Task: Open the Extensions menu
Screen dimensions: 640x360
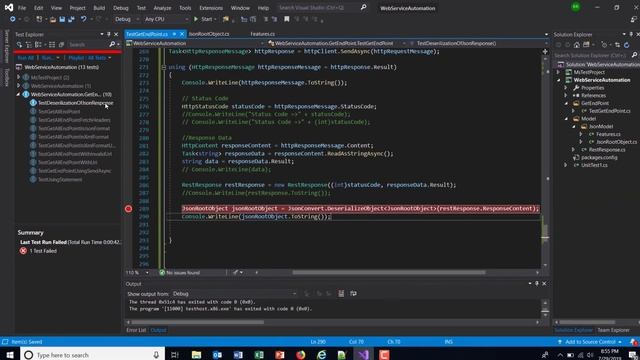Action: pos(211,8)
